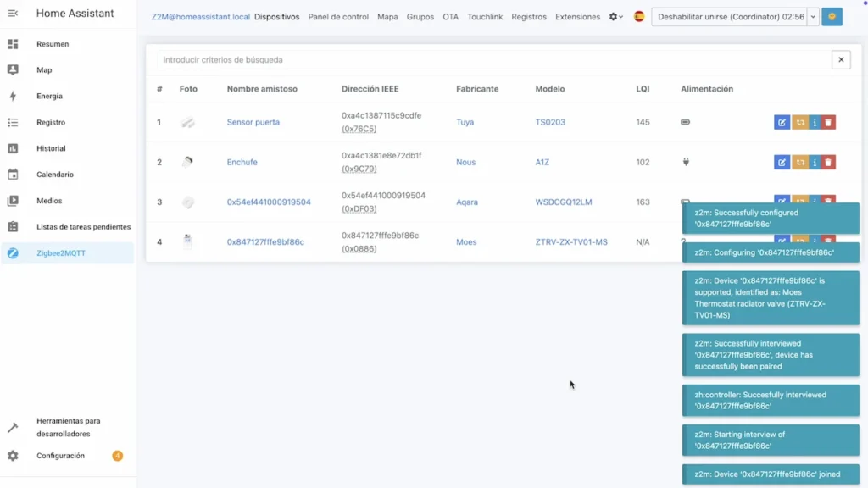The width and height of the screenshot is (868, 488).
Task: Open the Moes manufacturer link
Action: click(x=466, y=241)
